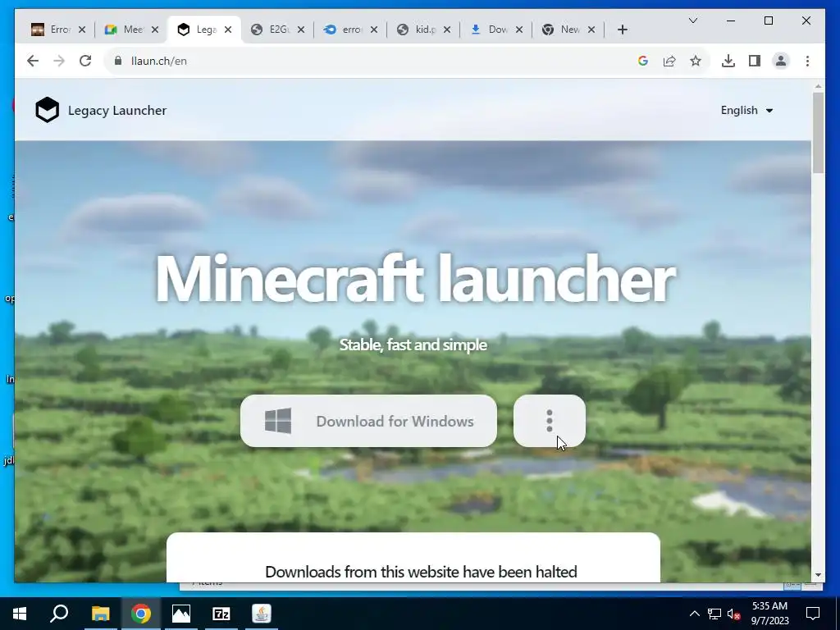Click the browser forward arrow
The height and width of the screenshot is (630, 840).
coord(59,61)
